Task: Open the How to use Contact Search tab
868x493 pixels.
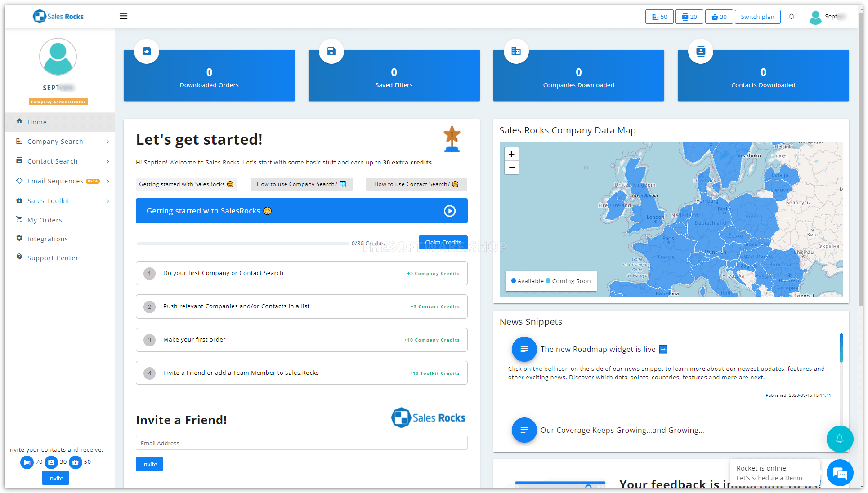Action: (416, 184)
